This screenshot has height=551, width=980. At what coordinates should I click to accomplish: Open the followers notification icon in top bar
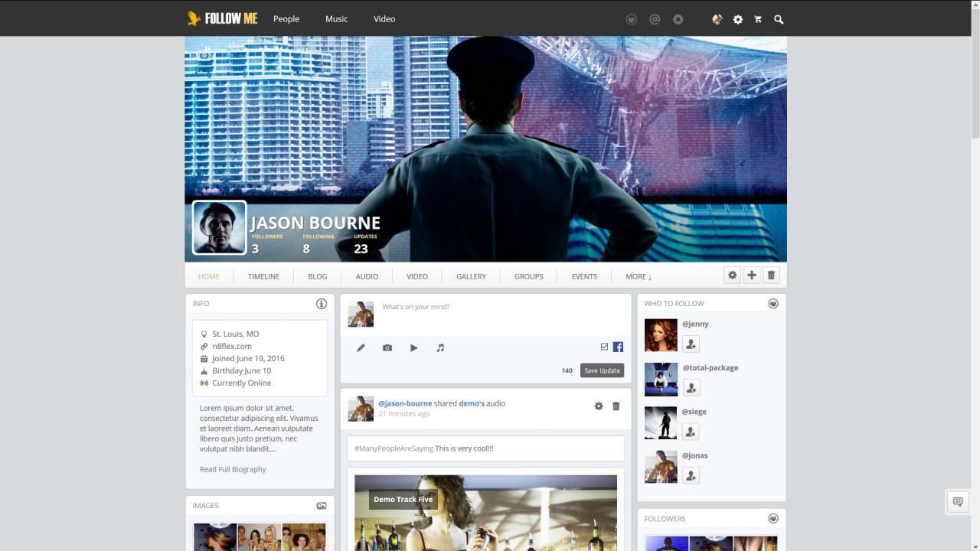pyautogui.click(x=631, y=19)
